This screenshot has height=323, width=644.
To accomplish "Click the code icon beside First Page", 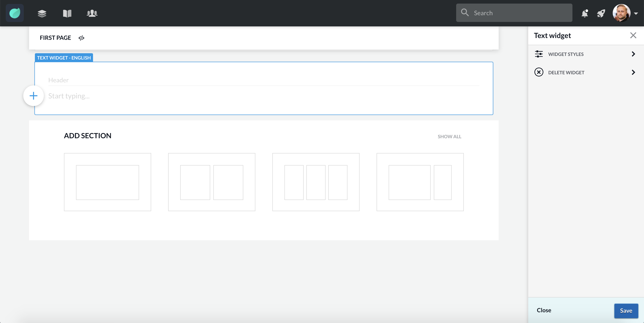I will [81, 38].
